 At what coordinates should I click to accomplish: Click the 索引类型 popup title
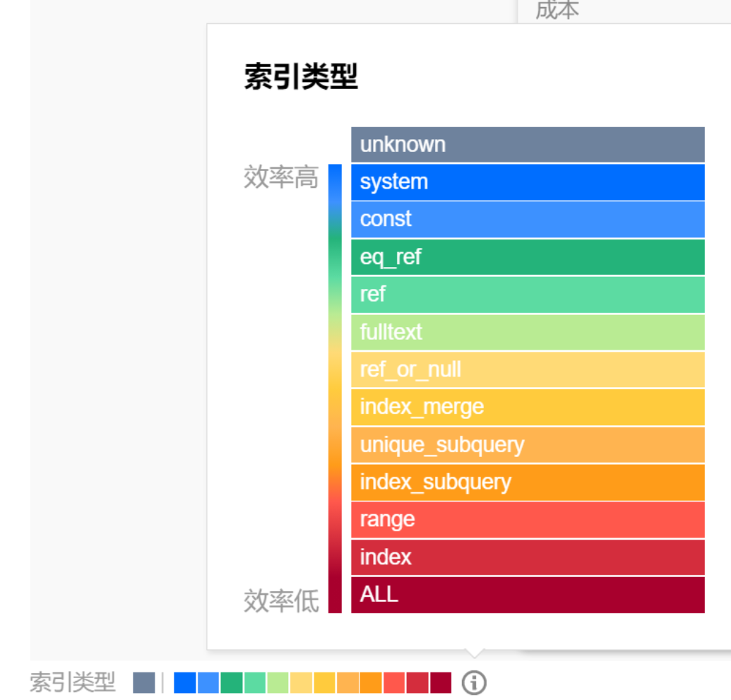click(301, 76)
